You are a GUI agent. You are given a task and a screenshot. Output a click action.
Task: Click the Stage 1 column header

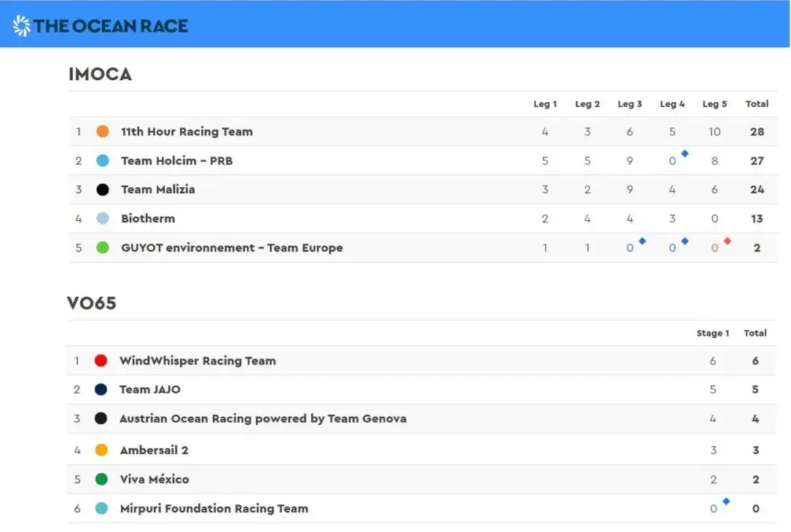click(713, 333)
